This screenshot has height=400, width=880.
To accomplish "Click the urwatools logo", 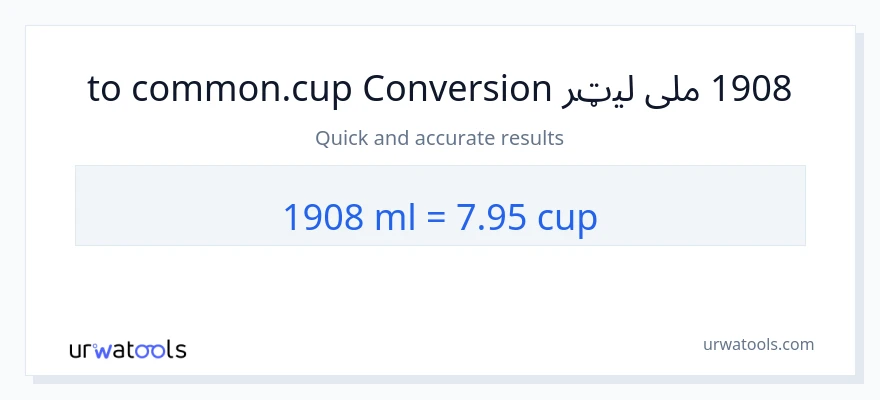I will pyautogui.click(x=127, y=349).
